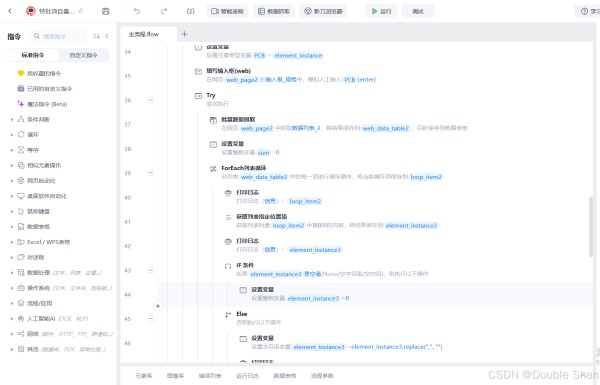This screenshot has height=385, width=600.
Task: Open the 影刀浏览器 browser button
Action: click(323, 11)
